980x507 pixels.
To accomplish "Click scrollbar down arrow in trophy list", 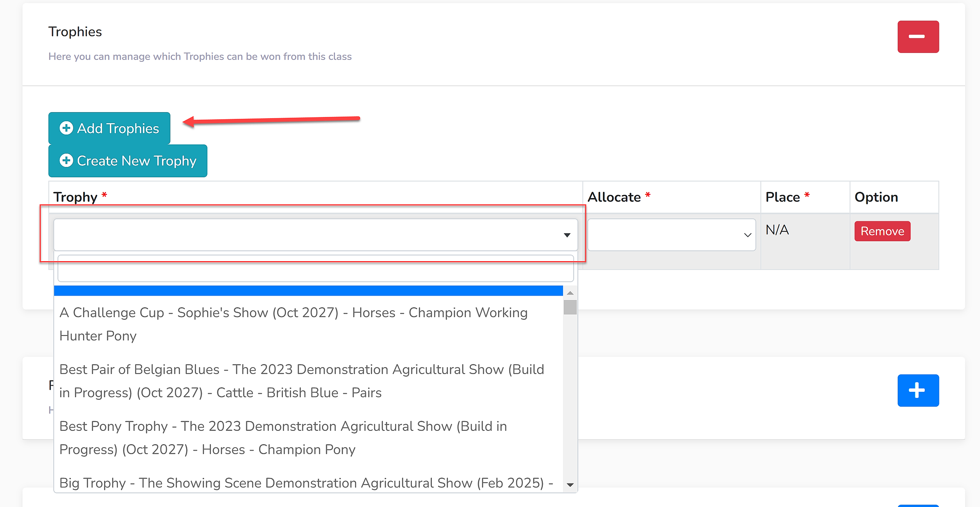I will point(570,485).
